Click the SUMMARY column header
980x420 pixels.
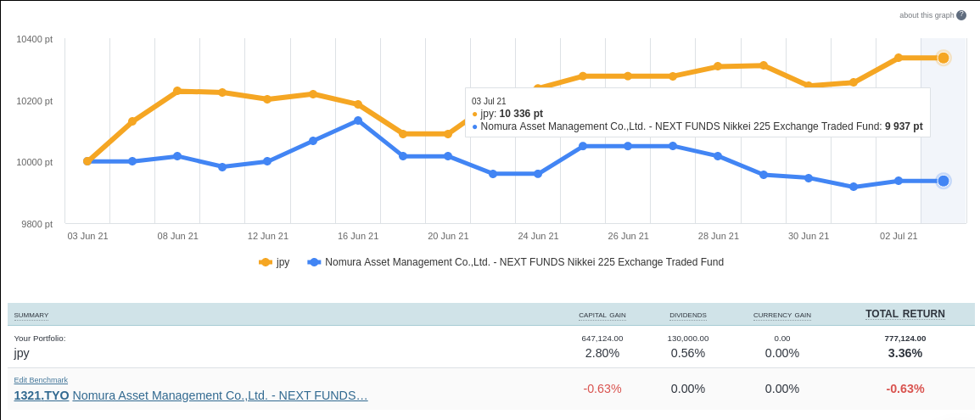tap(31, 315)
